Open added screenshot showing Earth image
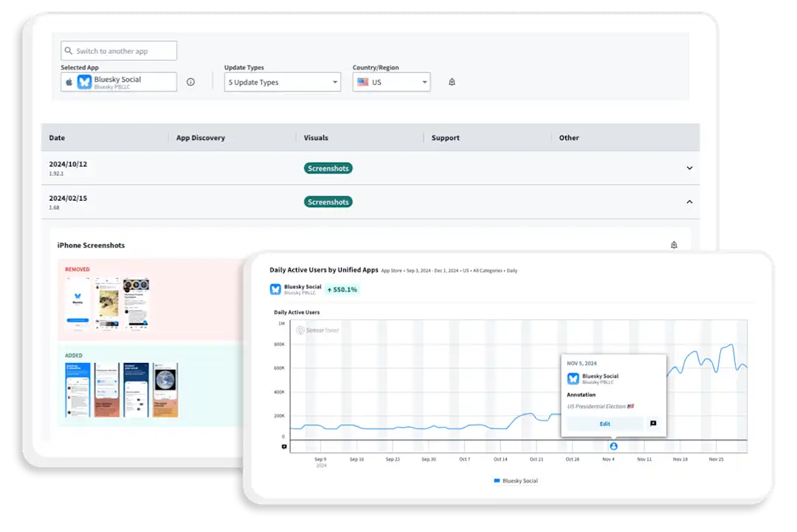The height and width of the screenshot is (532, 797). click(165, 390)
